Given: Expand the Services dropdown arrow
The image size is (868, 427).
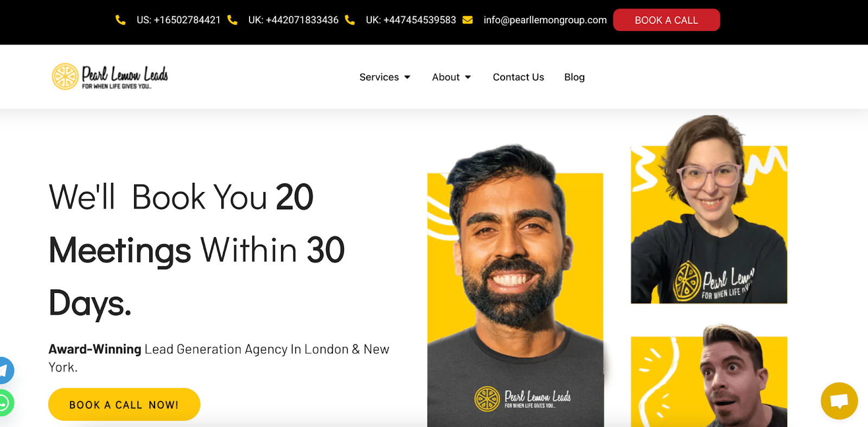Looking at the screenshot, I should (x=407, y=77).
